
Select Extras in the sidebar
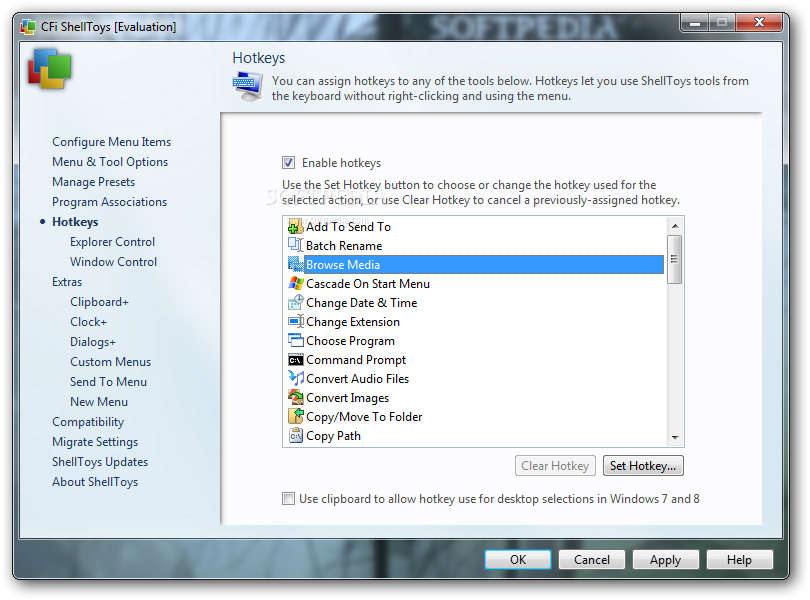tap(67, 282)
